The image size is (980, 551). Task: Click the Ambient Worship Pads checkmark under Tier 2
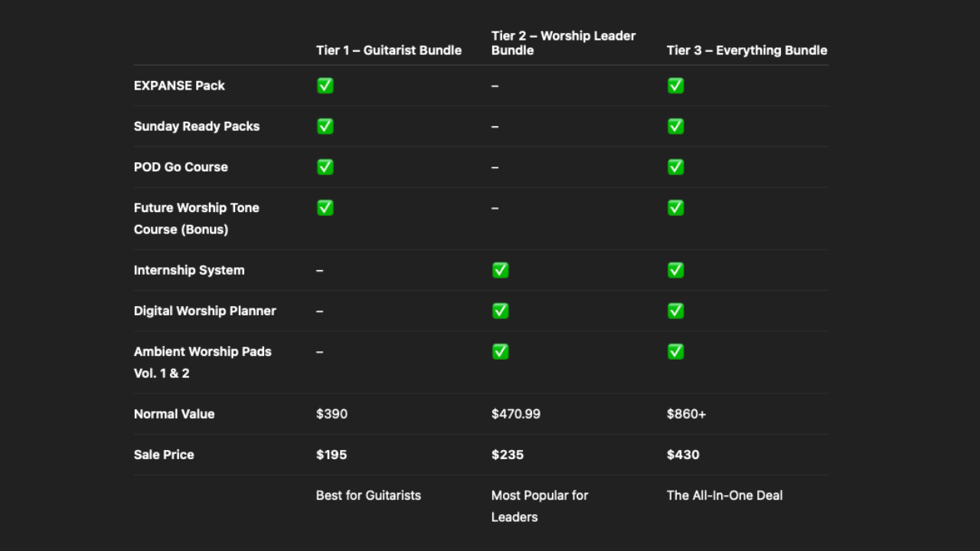(x=500, y=351)
